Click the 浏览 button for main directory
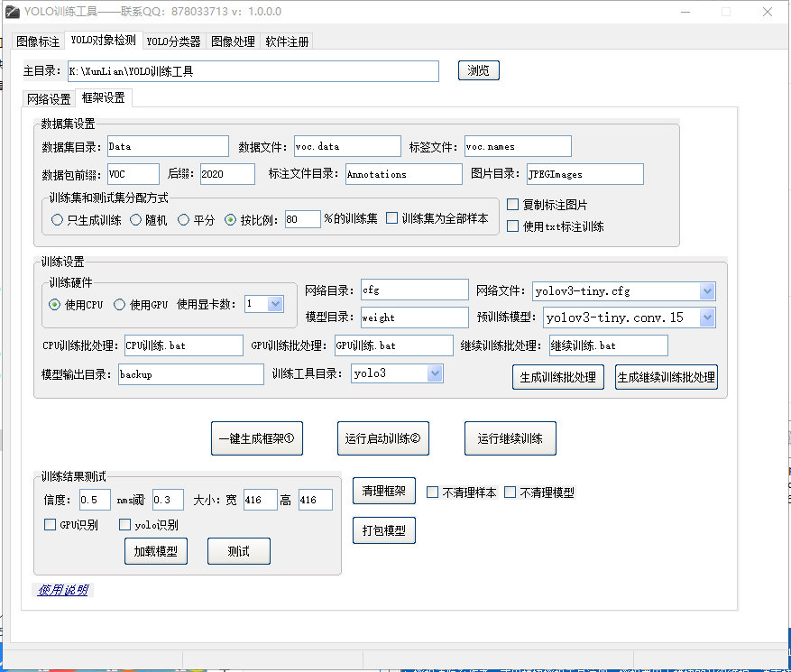The height and width of the screenshot is (672, 791). pos(479,70)
